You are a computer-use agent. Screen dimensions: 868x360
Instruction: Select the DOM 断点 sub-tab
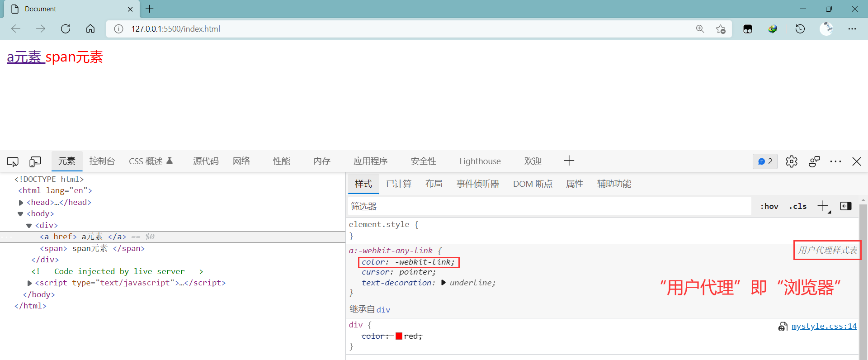tap(533, 184)
